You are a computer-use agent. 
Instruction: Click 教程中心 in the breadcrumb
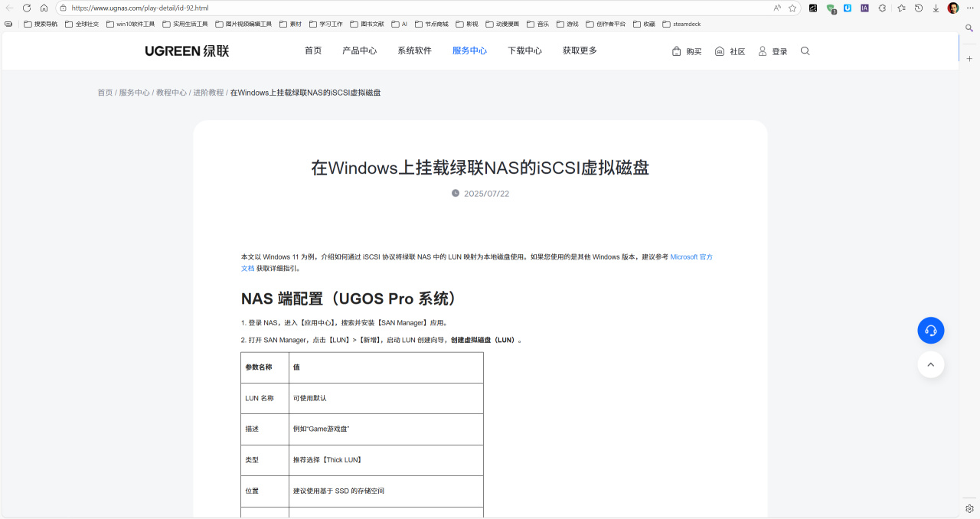(x=171, y=93)
